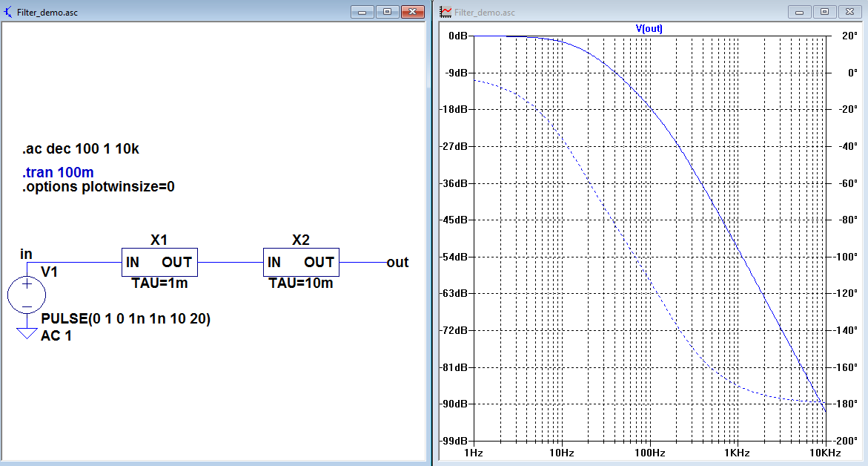This screenshot has height=466, width=868.
Task: Click the plot window title Filter_demo.asc
Action: (x=484, y=12)
